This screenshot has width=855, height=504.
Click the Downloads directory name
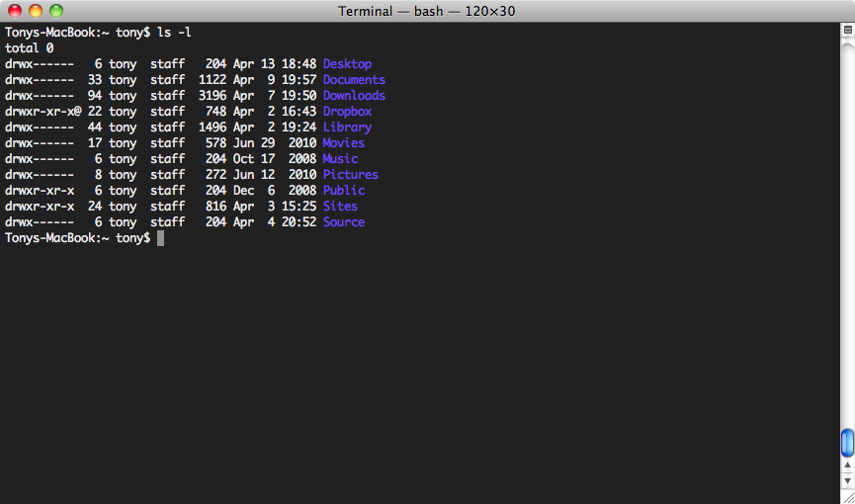[x=354, y=96]
